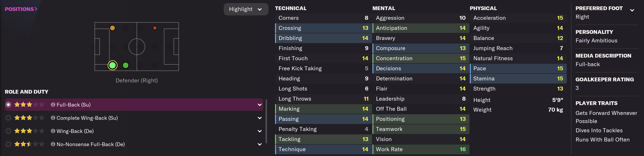
Task: Click the dark green right wing-back position dot
Action: coord(125,65)
